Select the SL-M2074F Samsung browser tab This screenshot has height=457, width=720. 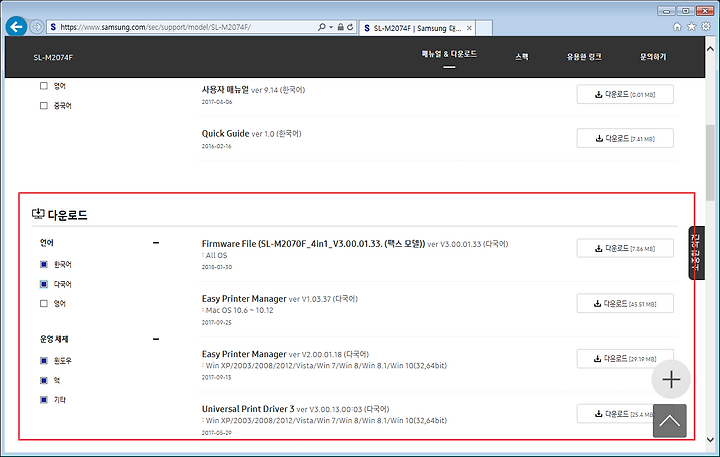(417, 28)
